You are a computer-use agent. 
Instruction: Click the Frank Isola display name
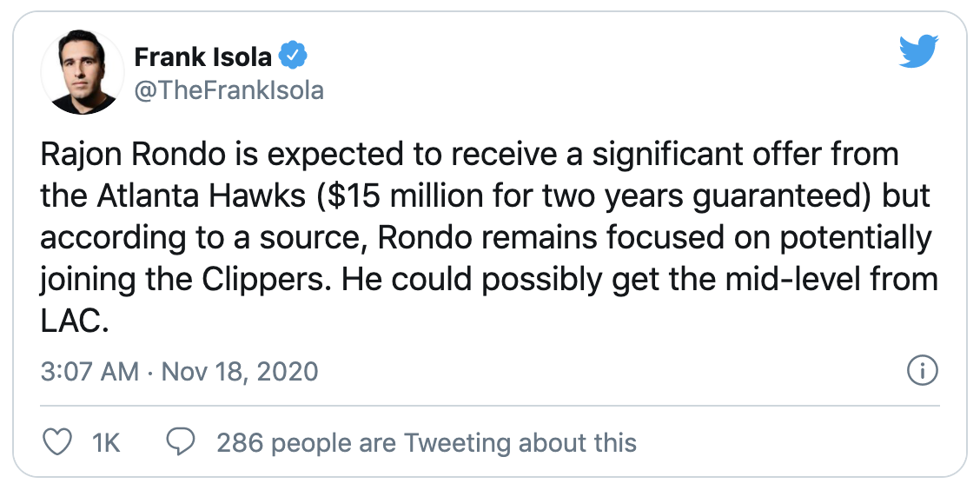pos(202,57)
